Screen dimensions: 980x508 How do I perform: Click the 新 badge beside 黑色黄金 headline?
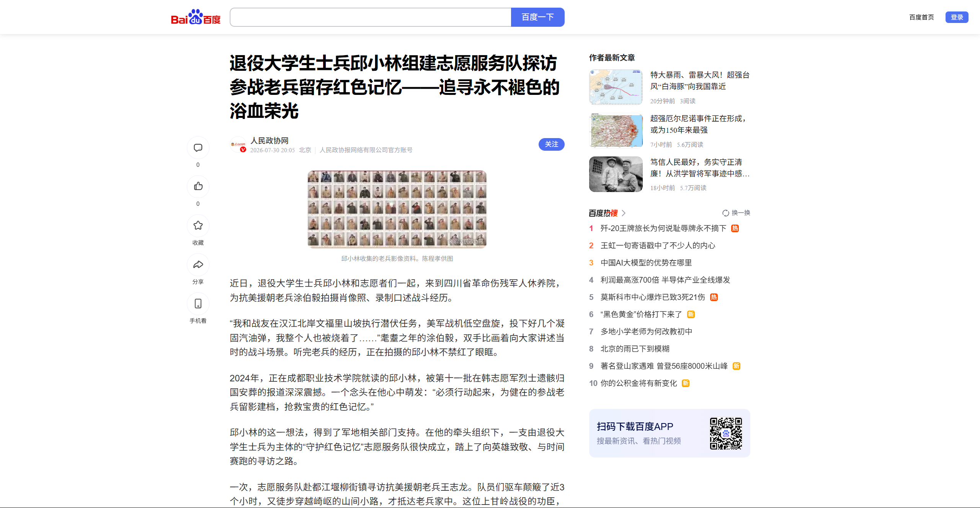(x=691, y=314)
